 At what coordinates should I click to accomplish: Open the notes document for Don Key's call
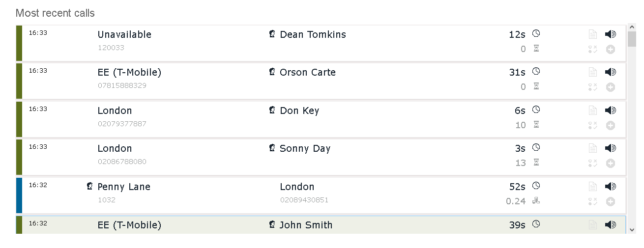coord(593,110)
